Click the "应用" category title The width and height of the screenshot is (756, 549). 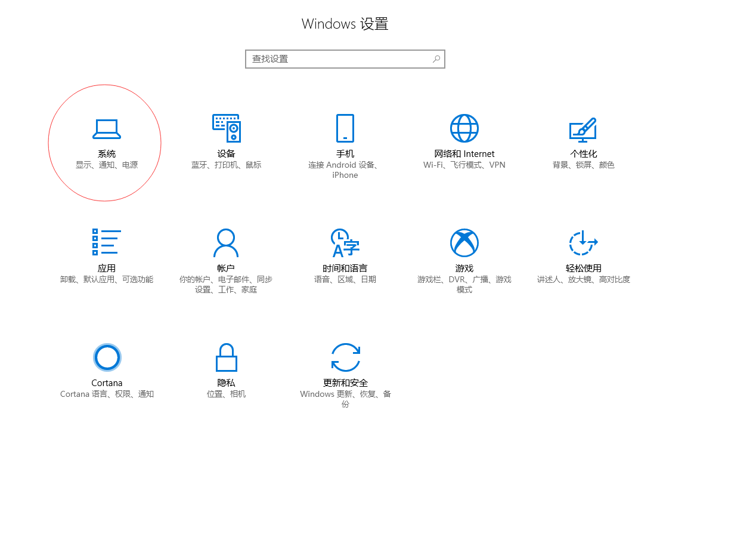pos(107,269)
